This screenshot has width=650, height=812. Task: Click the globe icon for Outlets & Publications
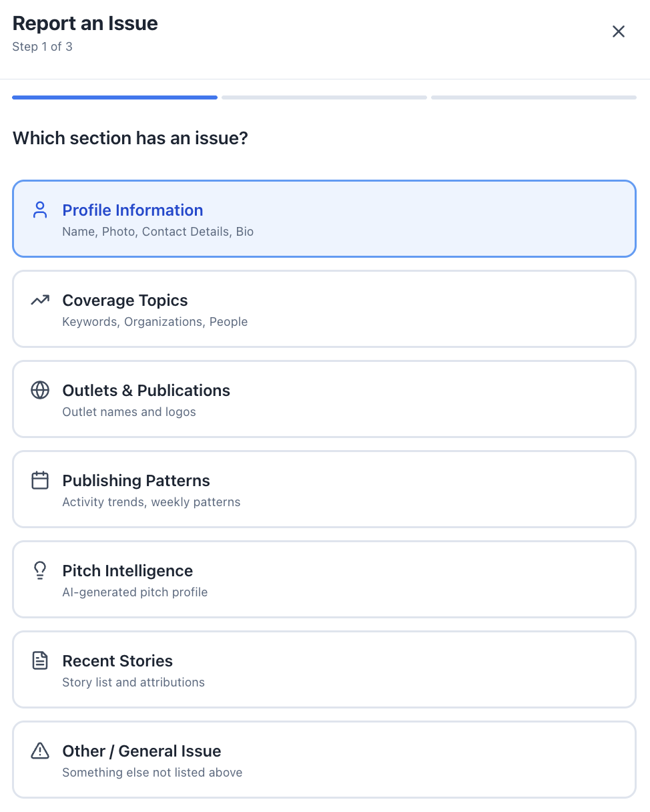pyautogui.click(x=40, y=391)
